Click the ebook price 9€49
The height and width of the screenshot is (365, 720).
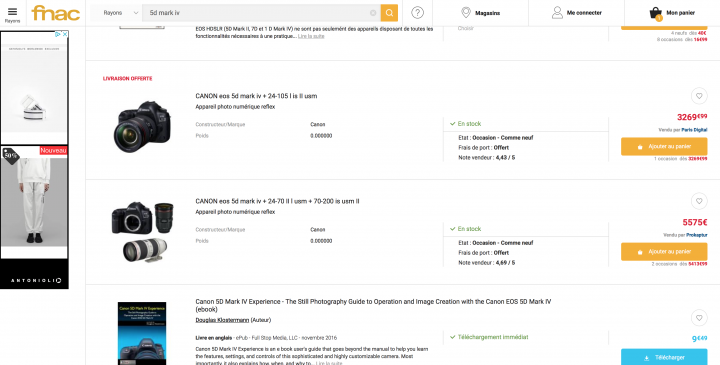tap(699, 339)
